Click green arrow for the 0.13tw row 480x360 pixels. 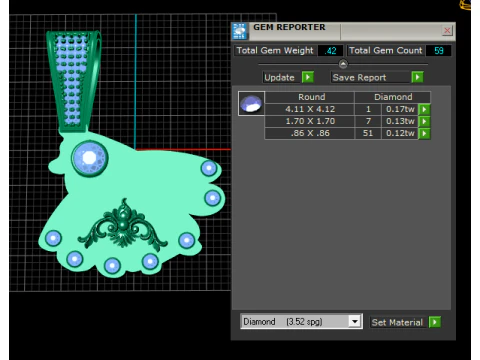click(424, 121)
